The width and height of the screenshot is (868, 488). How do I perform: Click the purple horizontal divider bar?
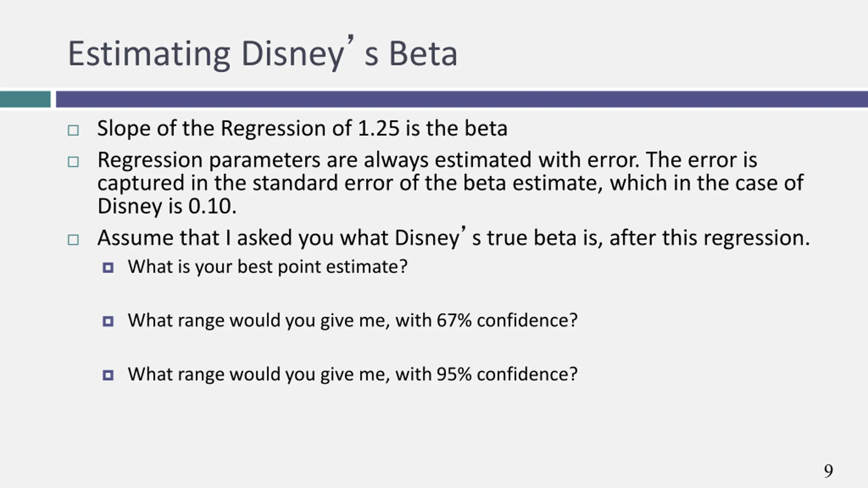click(462, 99)
